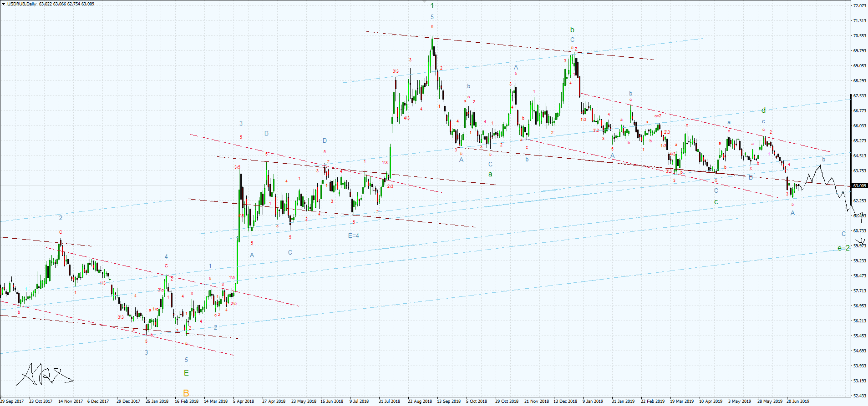Click the 22 Feb 2019 date label
This screenshot has height=406, width=868.
(x=653, y=401)
